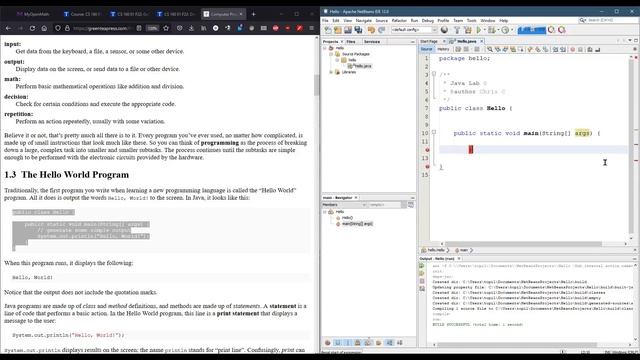The height and width of the screenshot is (360, 640).
Task: Click the Firefox Library bookshelf icon
Action: [203, 28]
